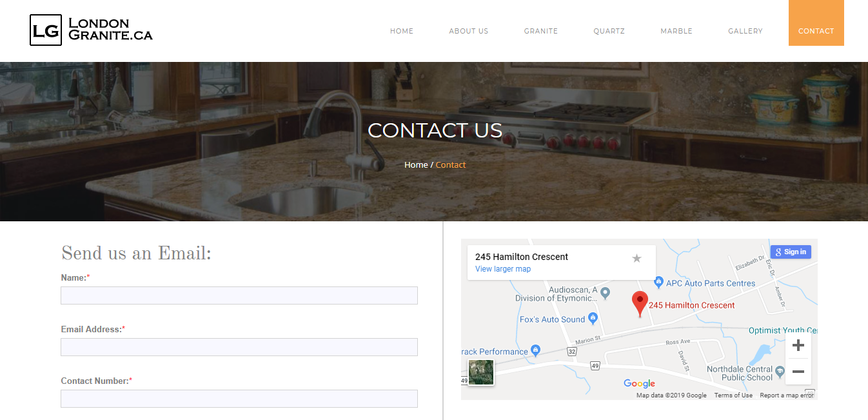Focus the Email Address input field

point(239,347)
